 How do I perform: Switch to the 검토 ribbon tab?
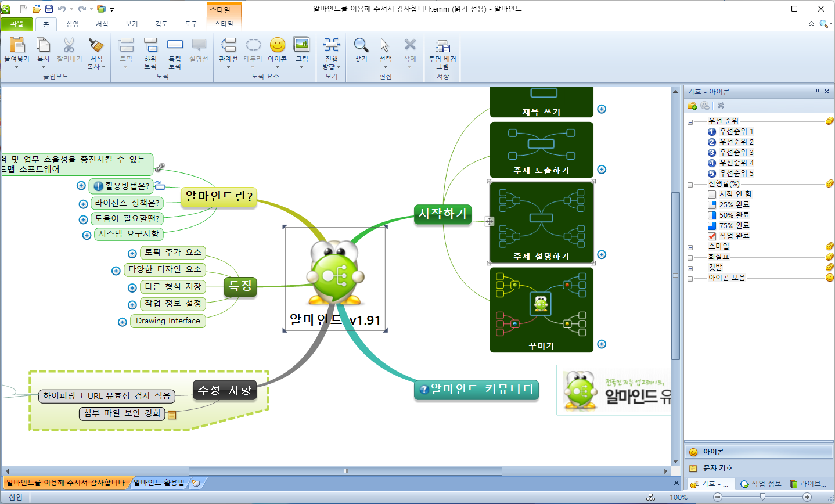tap(161, 24)
